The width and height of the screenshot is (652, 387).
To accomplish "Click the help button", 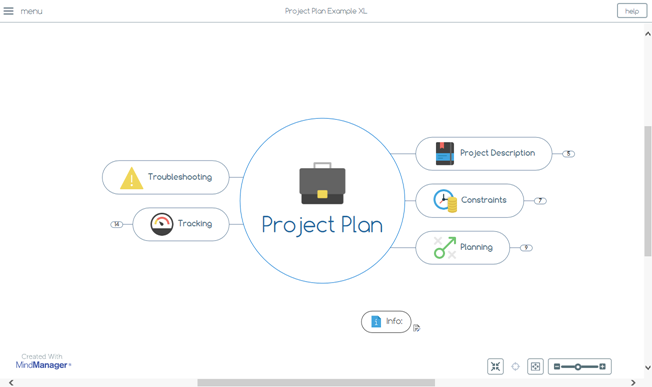I will 632,11.
